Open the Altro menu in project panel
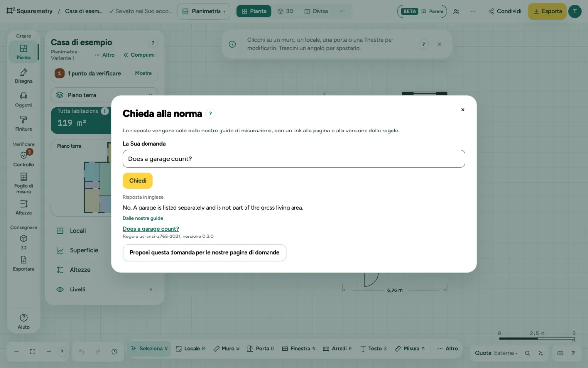Image resolution: width=588 pixels, height=368 pixels. click(104, 55)
